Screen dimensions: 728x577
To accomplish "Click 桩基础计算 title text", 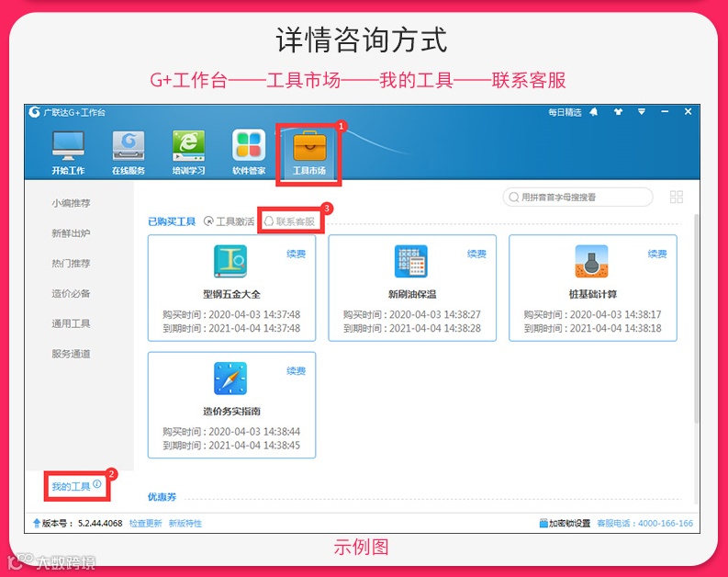I will point(593,294).
